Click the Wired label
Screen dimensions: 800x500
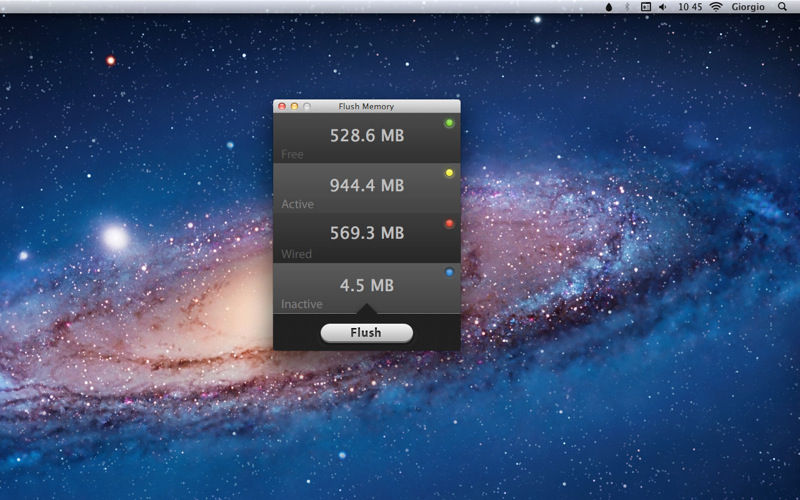(296, 254)
